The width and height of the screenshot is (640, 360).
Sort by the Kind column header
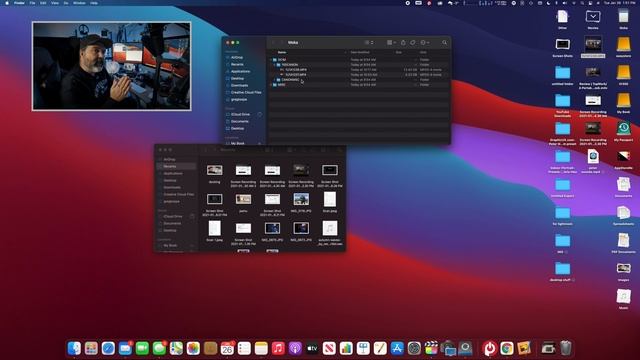point(423,52)
